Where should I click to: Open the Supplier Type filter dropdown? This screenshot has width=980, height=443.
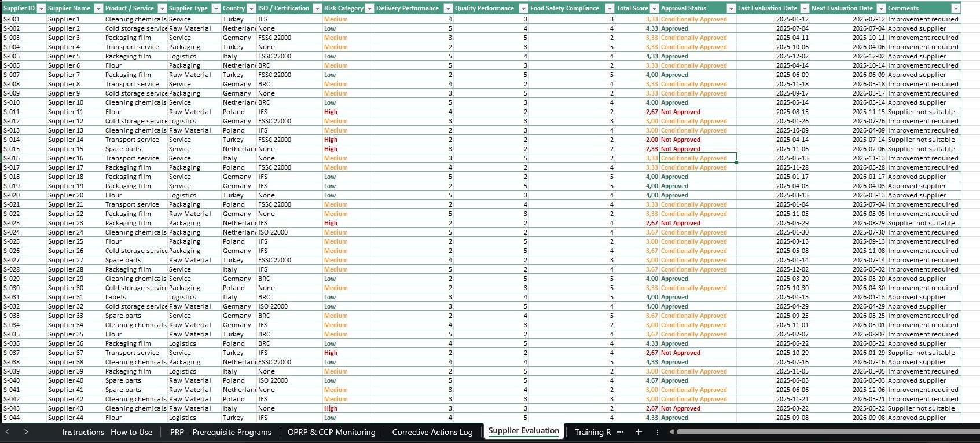pyautogui.click(x=216, y=8)
